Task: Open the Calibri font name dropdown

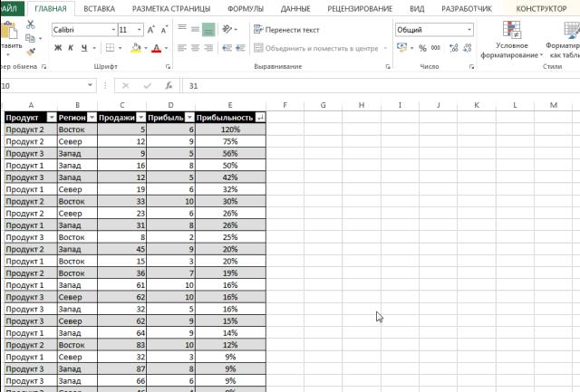Action: click(x=113, y=30)
